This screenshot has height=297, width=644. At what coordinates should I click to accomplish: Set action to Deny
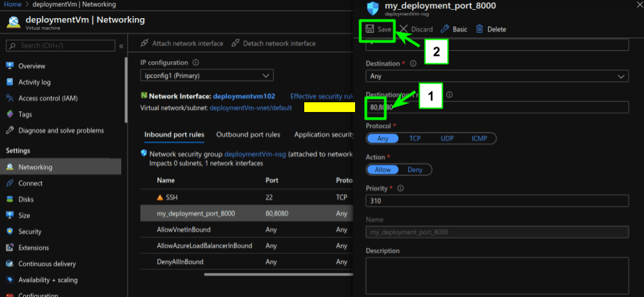point(415,170)
